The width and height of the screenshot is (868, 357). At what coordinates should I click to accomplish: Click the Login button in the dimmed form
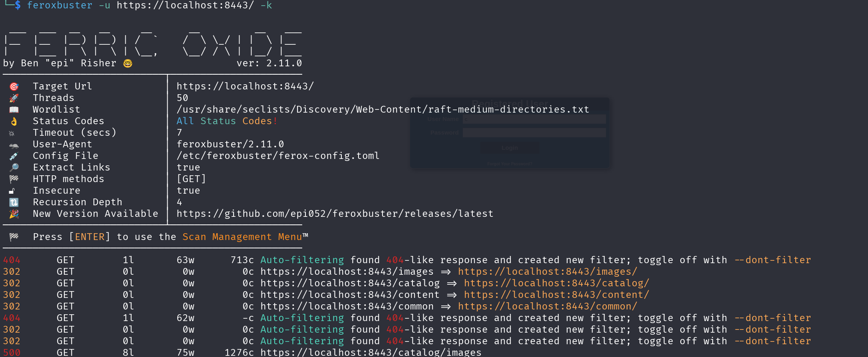(x=509, y=148)
